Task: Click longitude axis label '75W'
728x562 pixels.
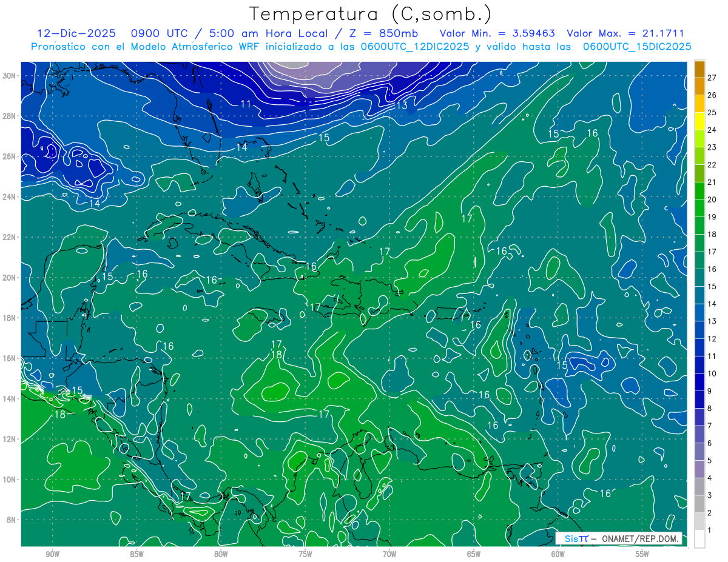Action: [305, 554]
